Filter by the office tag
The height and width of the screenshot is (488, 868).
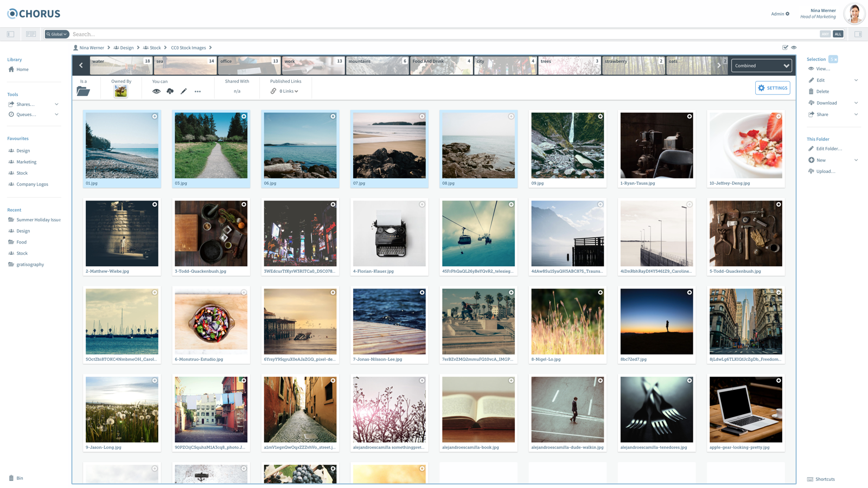tap(249, 66)
